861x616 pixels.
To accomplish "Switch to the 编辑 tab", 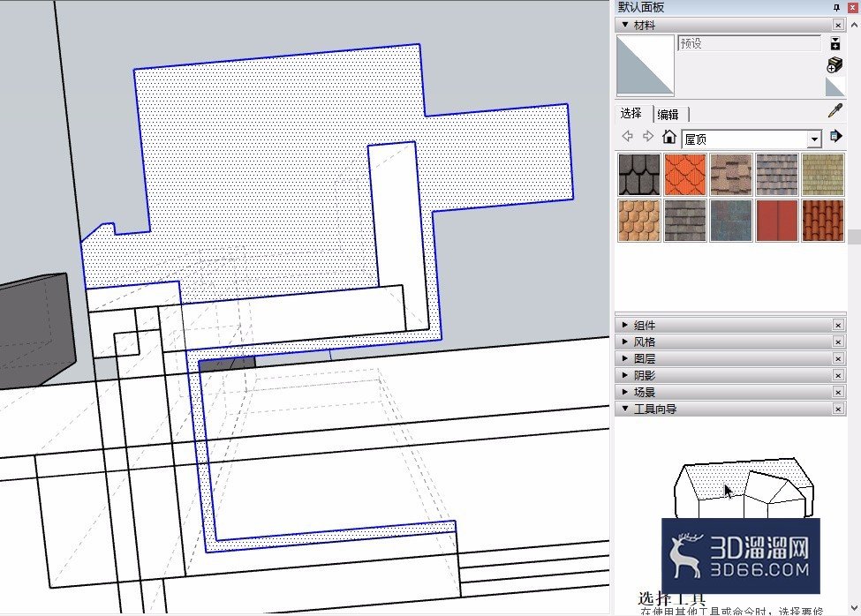I will coord(669,115).
